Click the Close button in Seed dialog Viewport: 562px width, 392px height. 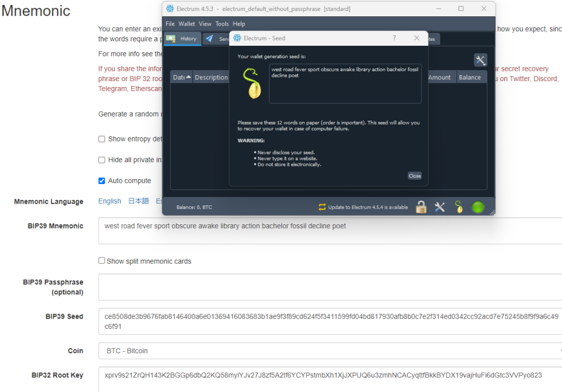414,175
